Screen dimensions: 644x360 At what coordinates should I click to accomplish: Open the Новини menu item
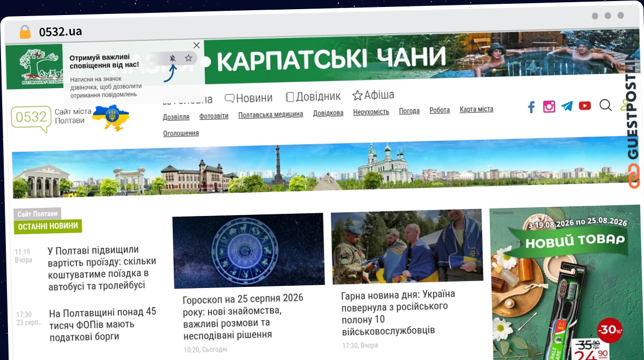coord(248,98)
